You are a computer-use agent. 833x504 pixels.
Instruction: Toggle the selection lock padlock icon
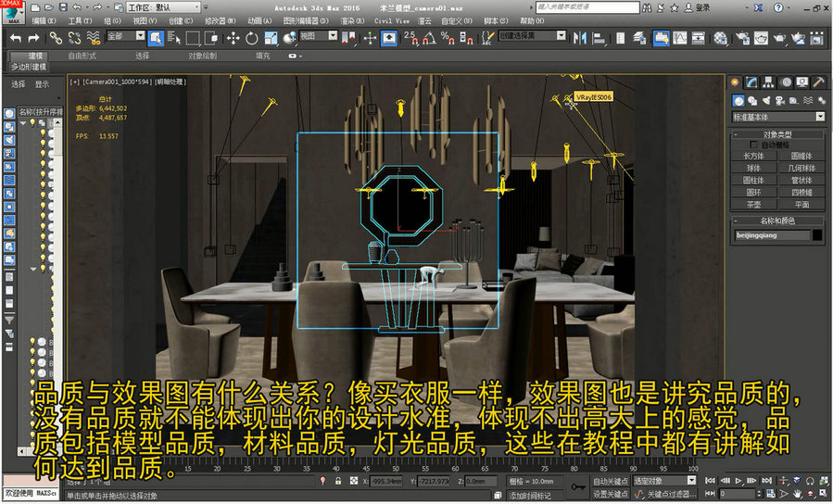coord(338,481)
